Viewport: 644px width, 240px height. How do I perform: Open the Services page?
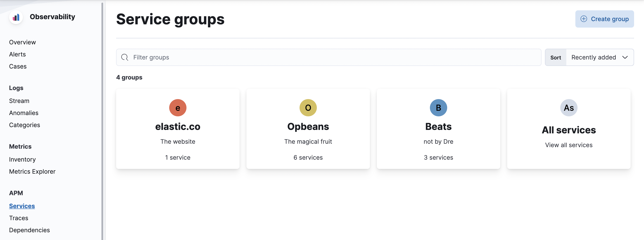[x=22, y=206]
